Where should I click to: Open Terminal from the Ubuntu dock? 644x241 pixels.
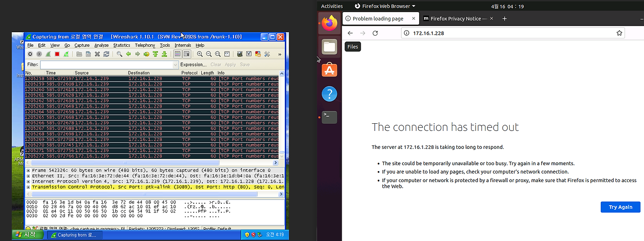click(x=330, y=117)
